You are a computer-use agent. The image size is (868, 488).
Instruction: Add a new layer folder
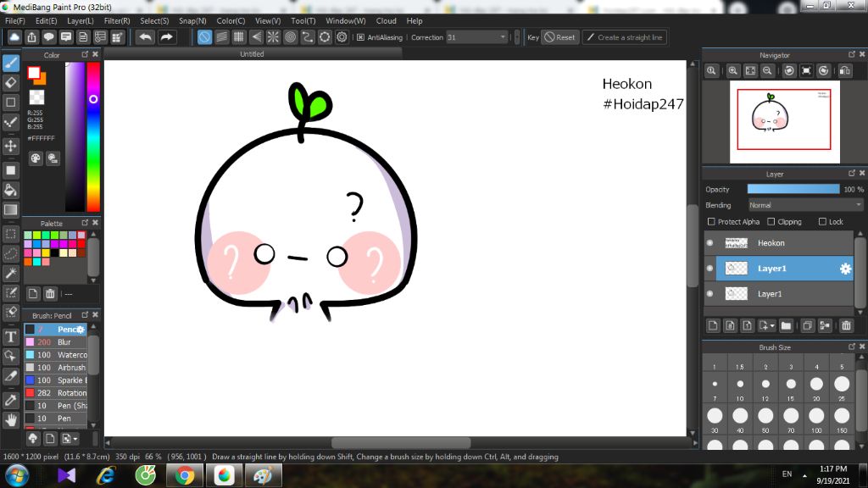pos(786,325)
